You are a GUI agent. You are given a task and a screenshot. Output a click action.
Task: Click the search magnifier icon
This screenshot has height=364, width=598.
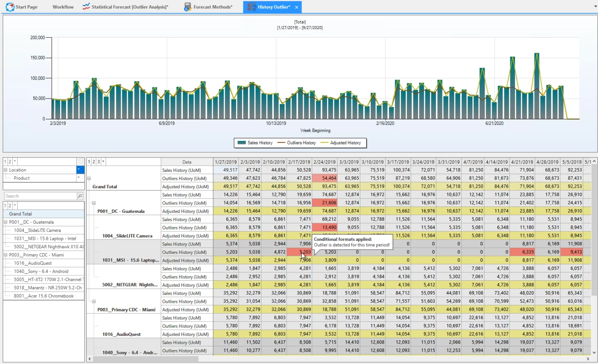(80, 196)
